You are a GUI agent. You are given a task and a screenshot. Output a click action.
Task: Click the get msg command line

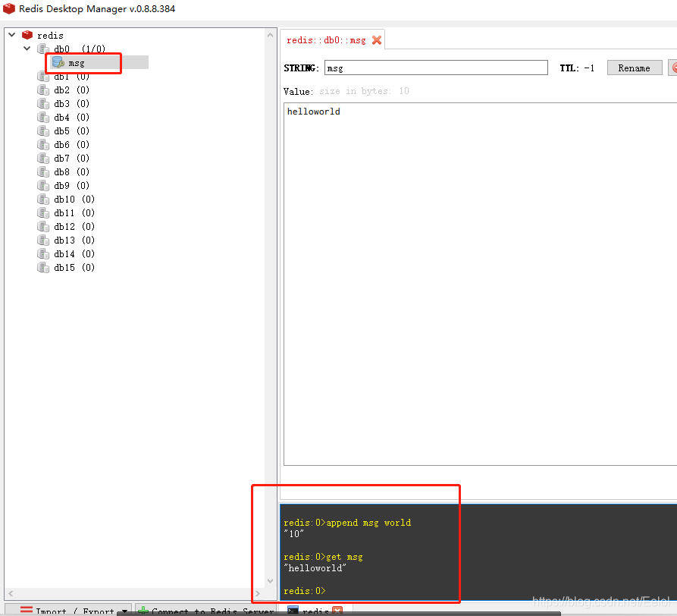click(x=323, y=557)
